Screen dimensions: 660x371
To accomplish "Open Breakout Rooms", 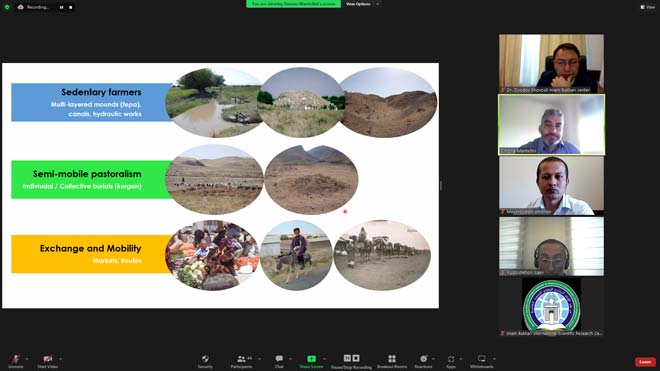I will coord(392,361).
